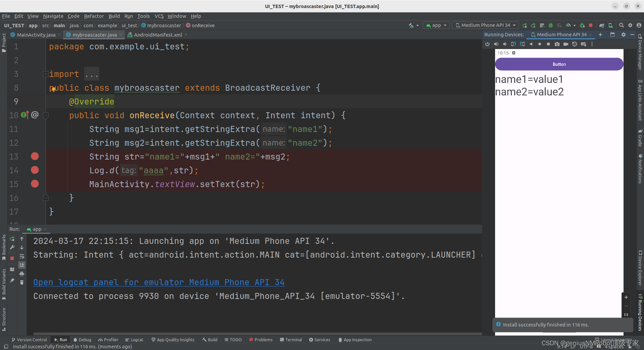Screen dimensions: 644x350
Task: Zoom in emulator with plus button
Action: pos(626,297)
